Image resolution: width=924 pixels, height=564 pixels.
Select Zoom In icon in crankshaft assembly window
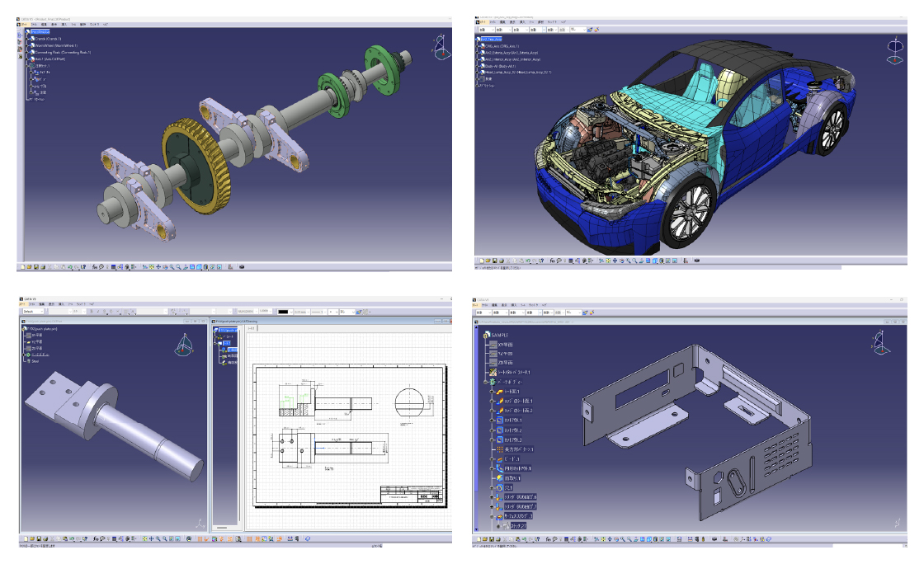click(x=172, y=266)
